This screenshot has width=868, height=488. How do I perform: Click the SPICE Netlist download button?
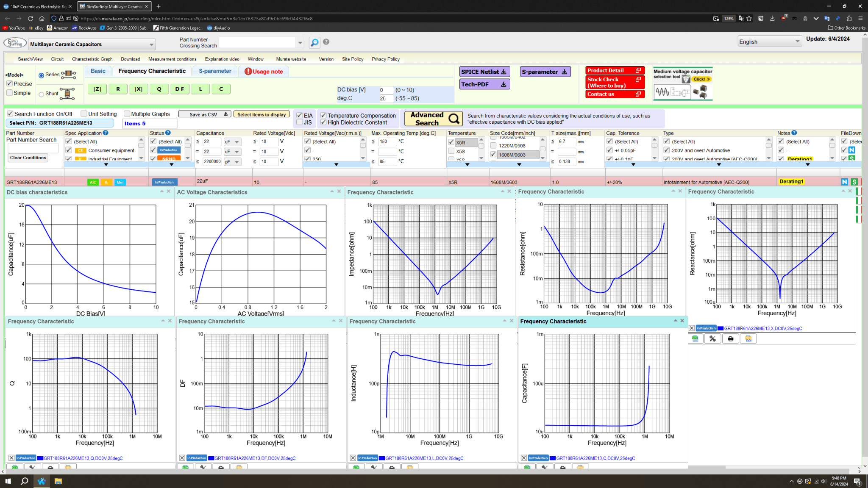[484, 72]
